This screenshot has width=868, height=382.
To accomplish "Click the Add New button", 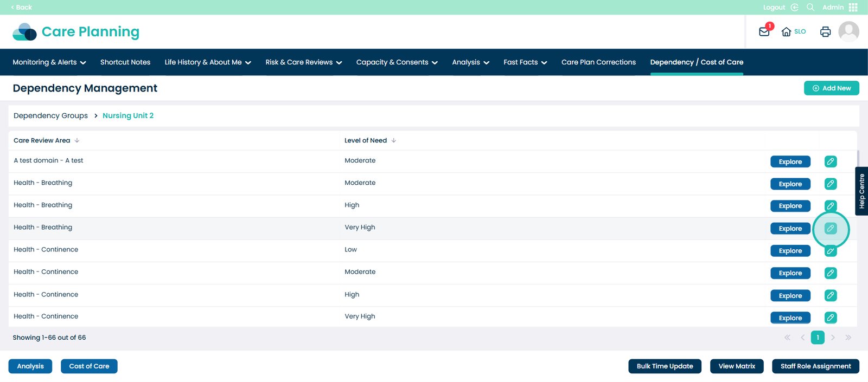I will pos(831,88).
